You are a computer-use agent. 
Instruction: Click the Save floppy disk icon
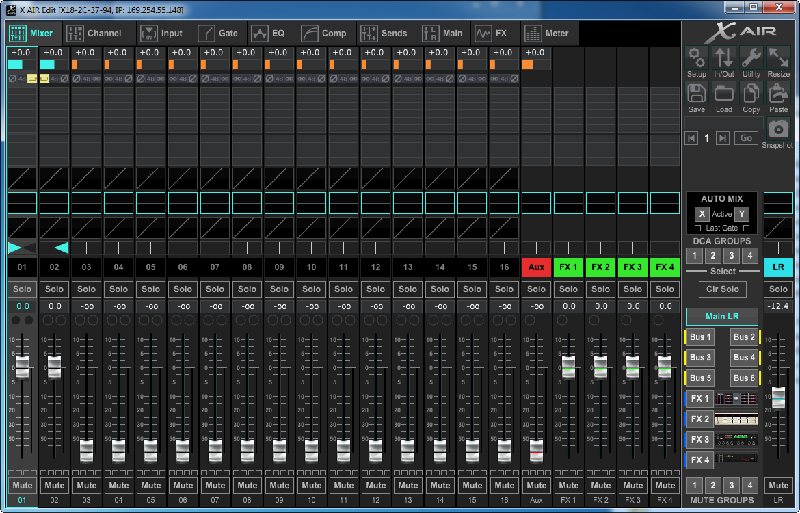point(696,94)
